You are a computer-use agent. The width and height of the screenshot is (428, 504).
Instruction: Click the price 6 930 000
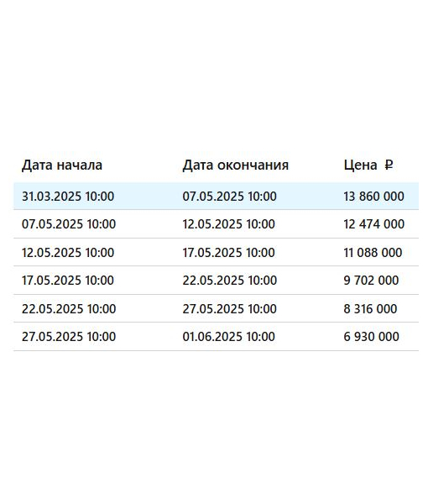tap(371, 337)
